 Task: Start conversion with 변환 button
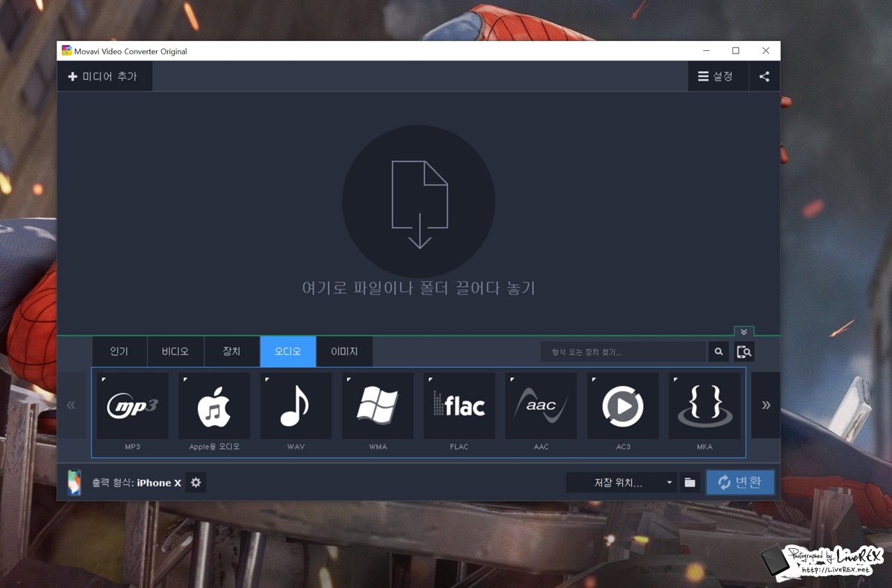pyautogui.click(x=740, y=482)
